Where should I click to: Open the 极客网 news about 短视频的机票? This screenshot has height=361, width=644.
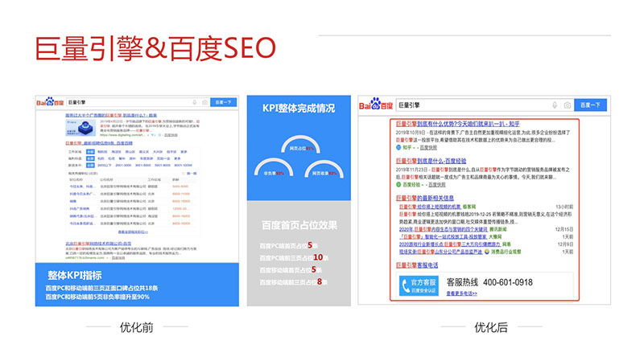point(430,207)
